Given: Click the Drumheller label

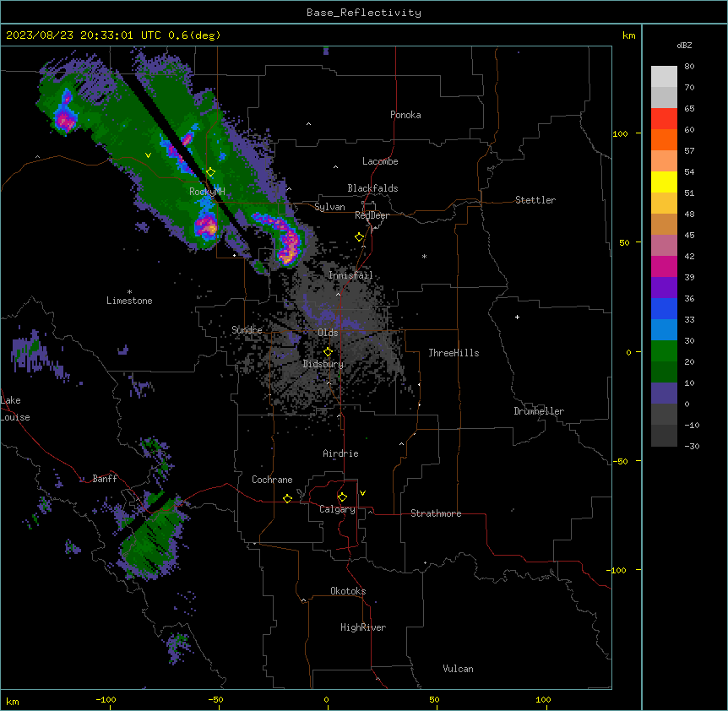Looking at the screenshot, I should [539, 411].
